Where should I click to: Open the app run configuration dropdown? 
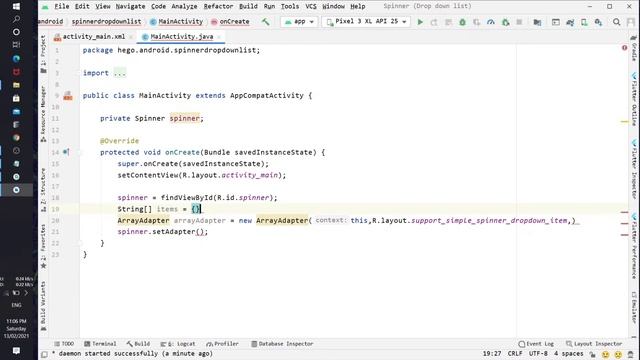click(x=299, y=22)
